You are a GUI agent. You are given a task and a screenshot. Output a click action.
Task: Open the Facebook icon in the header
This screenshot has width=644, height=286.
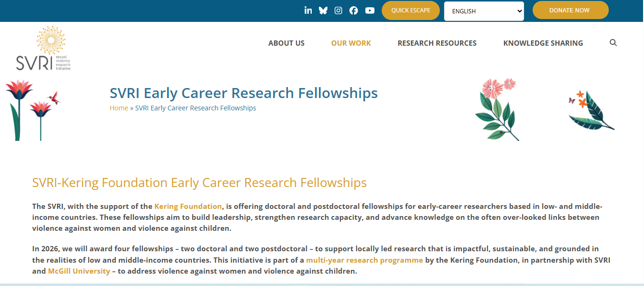[354, 10]
